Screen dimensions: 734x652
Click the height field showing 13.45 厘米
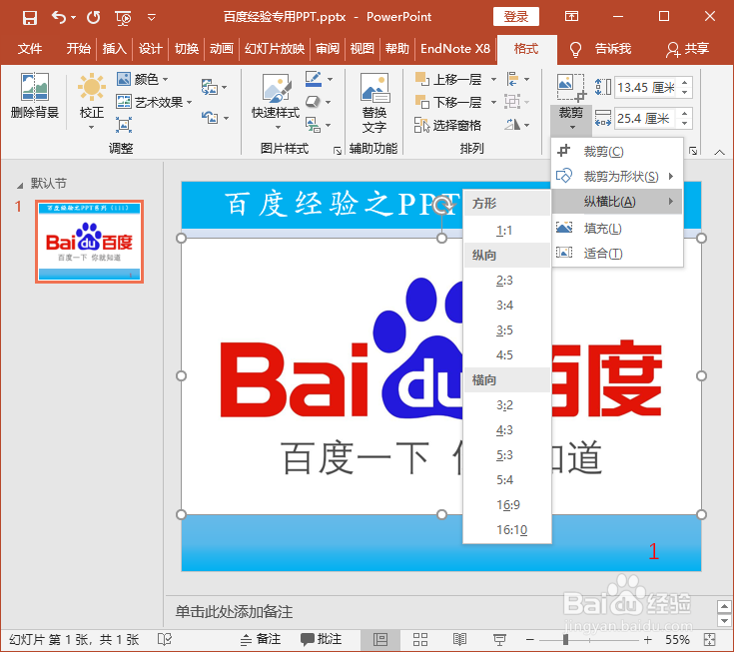pyautogui.click(x=646, y=88)
